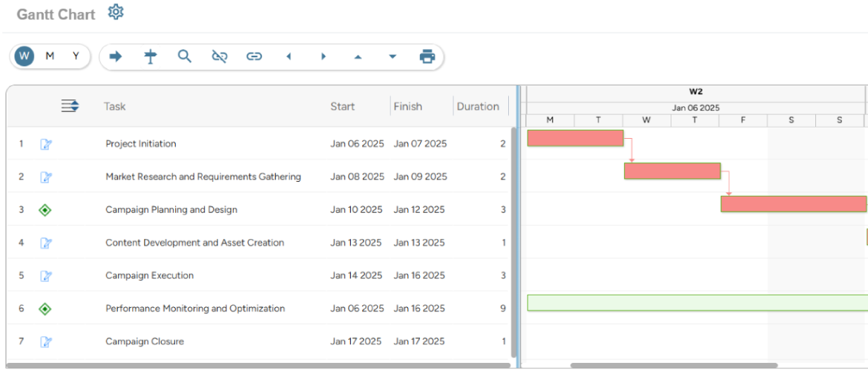Click row number 7

[x=21, y=341]
